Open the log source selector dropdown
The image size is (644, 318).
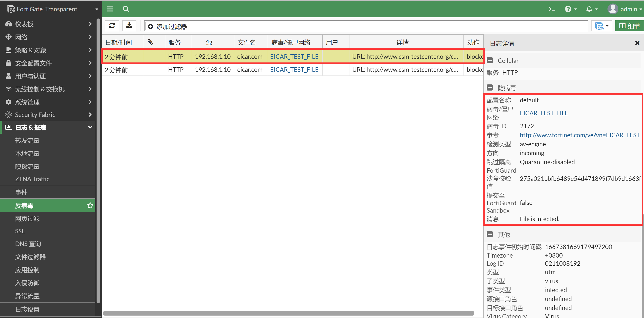click(x=602, y=26)
